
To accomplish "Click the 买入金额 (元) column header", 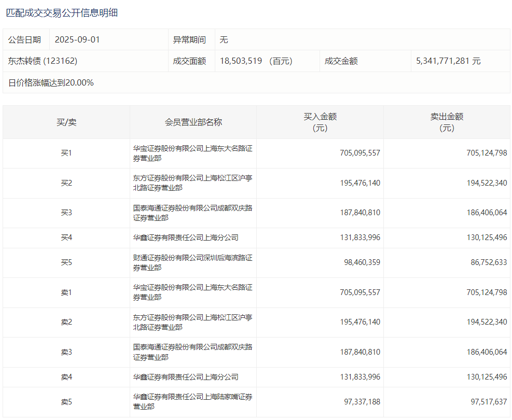I will pos(320,122).
